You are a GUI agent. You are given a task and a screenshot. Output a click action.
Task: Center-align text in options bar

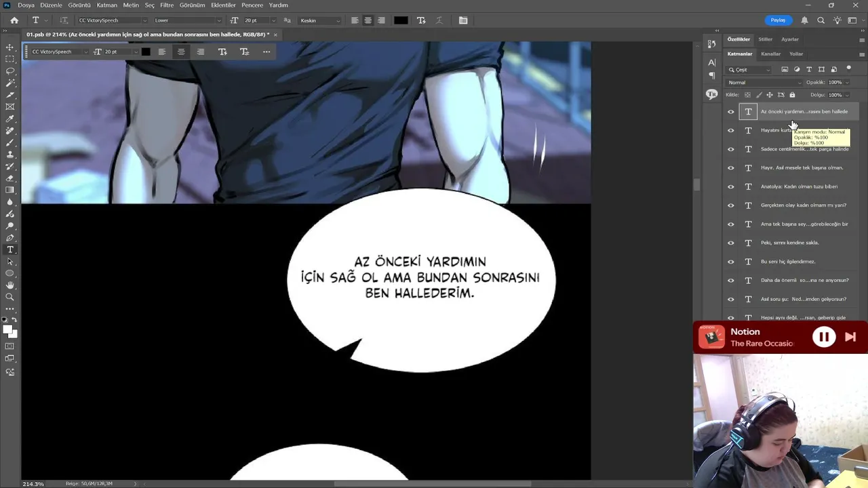pos(368,20)
